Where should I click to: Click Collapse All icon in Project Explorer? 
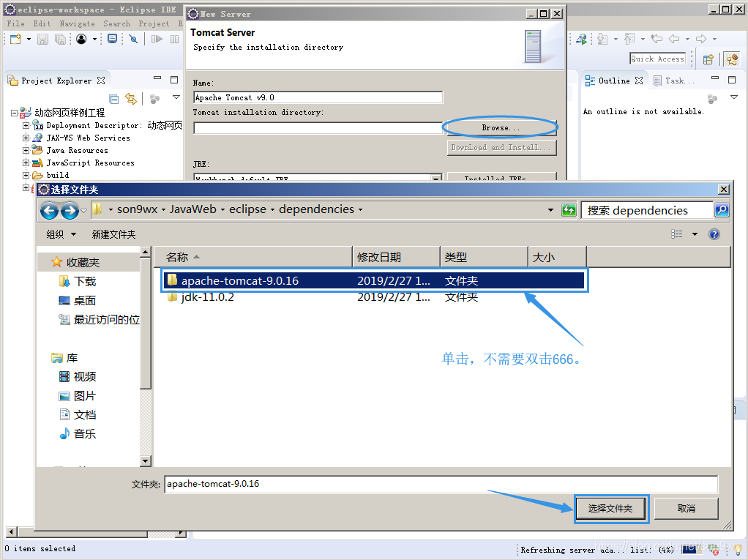tap(114, 99)
